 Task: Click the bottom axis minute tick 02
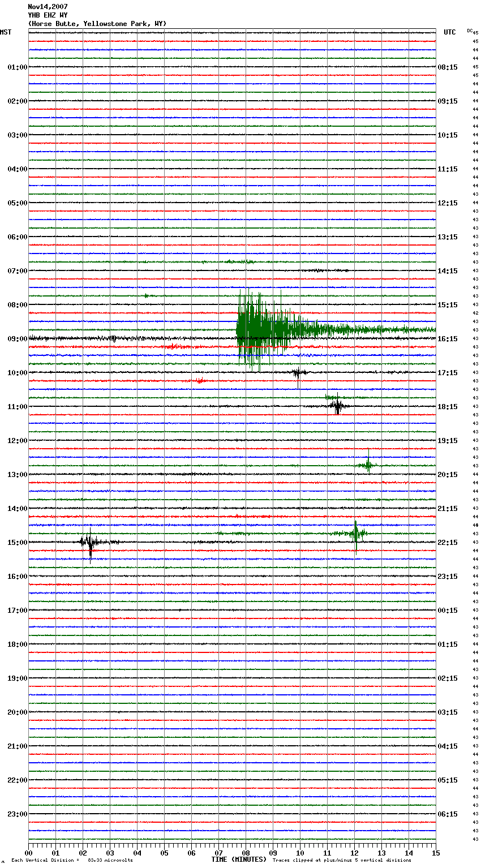coord(83,853)
